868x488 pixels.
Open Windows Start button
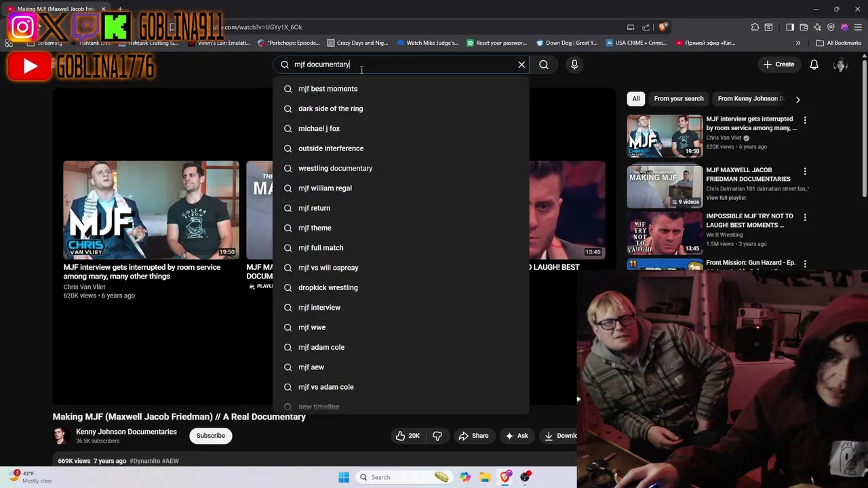344,477
